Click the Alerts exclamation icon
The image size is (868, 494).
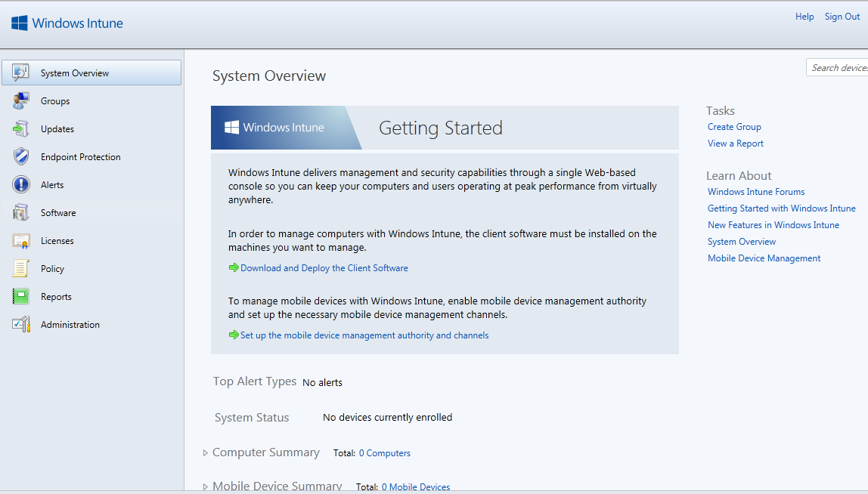[x=21, y=185]
